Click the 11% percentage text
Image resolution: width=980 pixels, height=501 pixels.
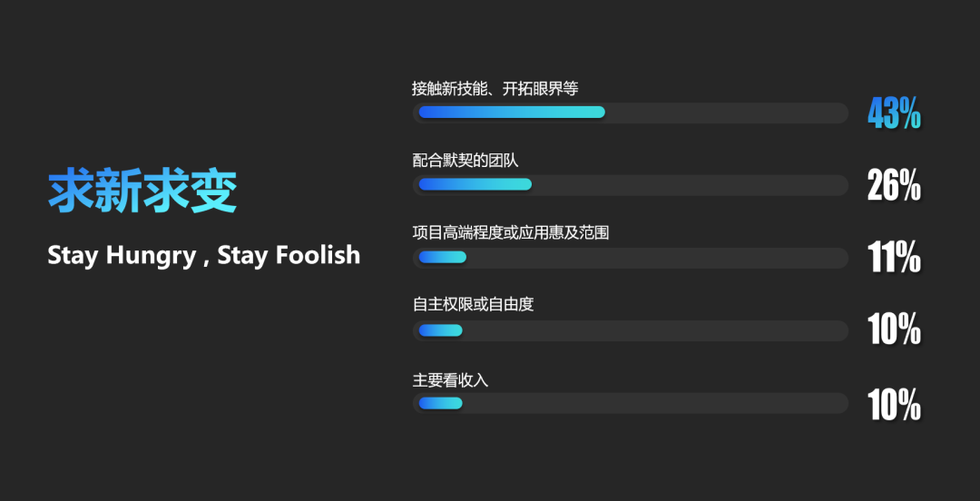click(x=894, y=258)
